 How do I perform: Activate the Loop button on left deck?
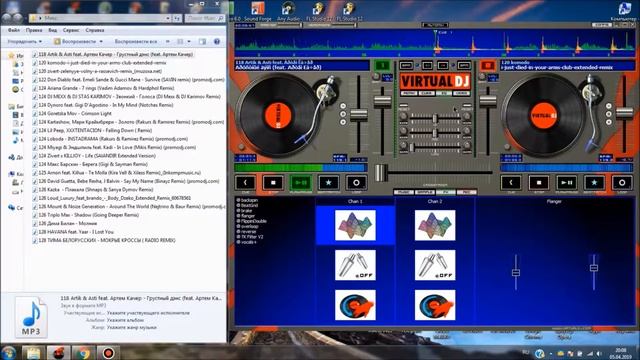(356, 183)
